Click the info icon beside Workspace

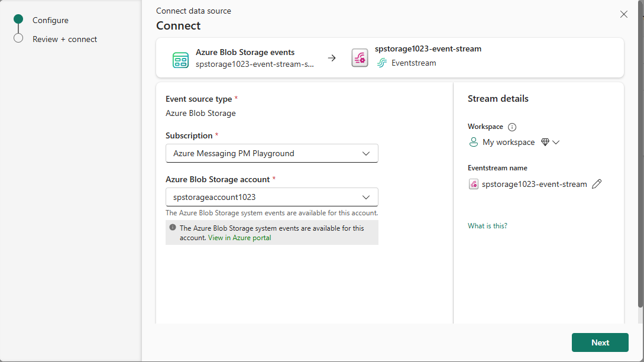click(x=512, y=127)
